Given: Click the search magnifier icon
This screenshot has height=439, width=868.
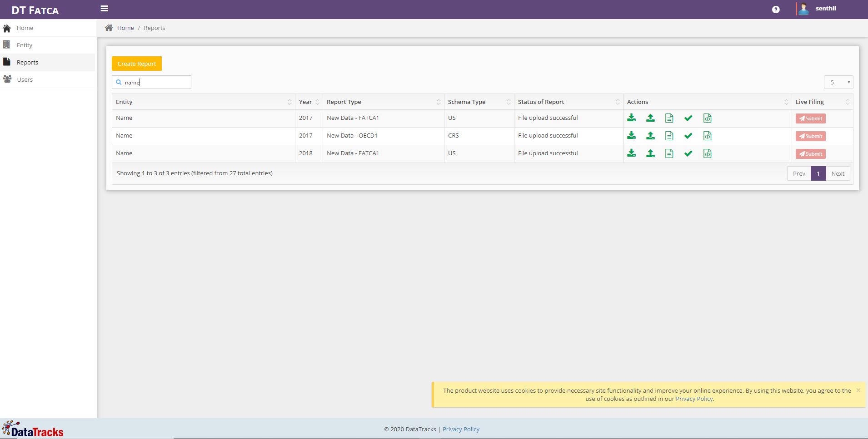Looking at the screenshot, I should point(119,82).
